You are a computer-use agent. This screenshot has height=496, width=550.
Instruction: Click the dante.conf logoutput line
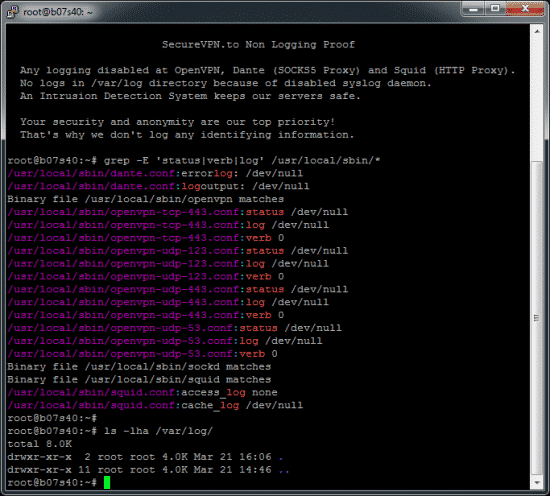point(158,186)
